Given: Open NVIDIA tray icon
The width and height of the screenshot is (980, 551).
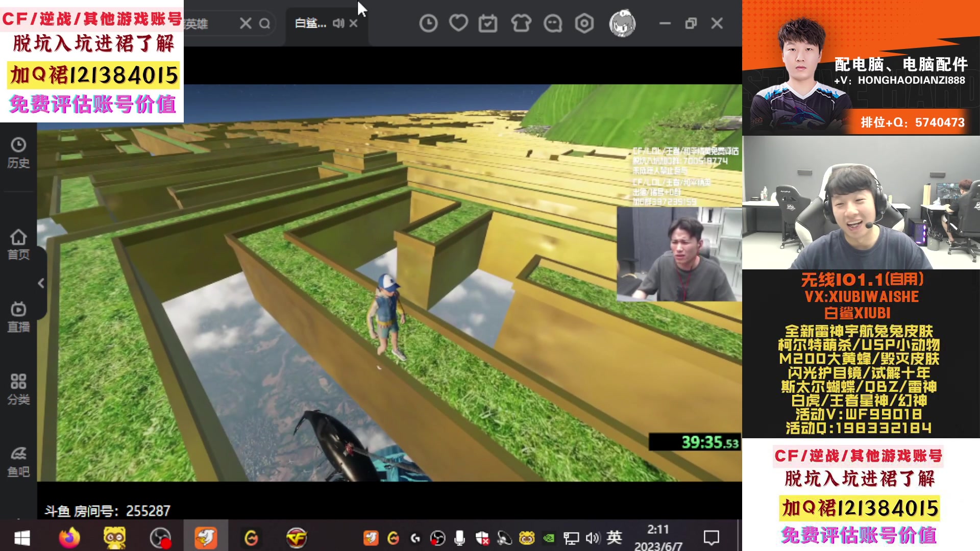Looking at the screenshot, I should (x=549, y=538).
